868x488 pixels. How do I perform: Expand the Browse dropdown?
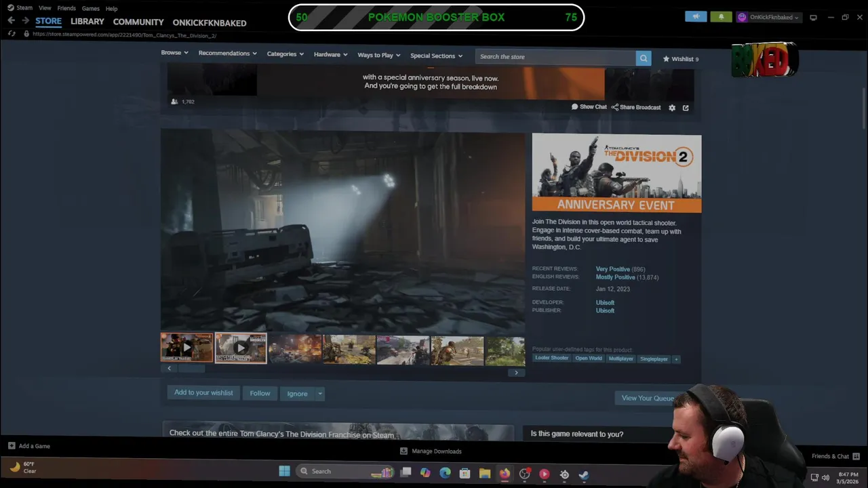174,53
